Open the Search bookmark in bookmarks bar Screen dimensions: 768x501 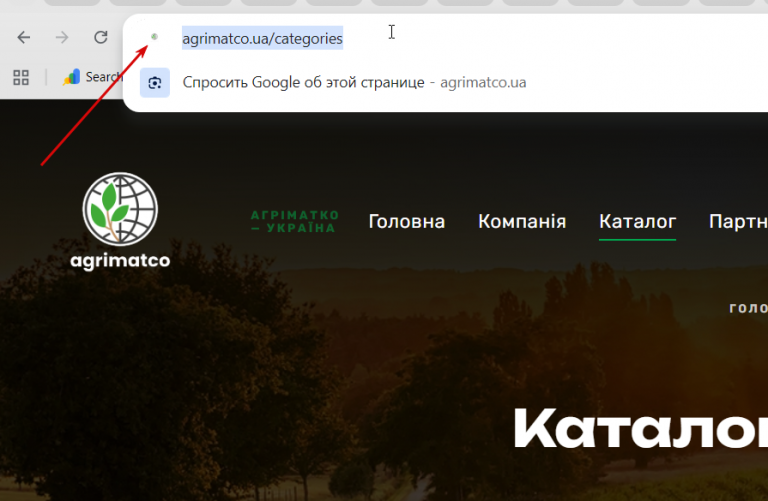tap(93, 77)
